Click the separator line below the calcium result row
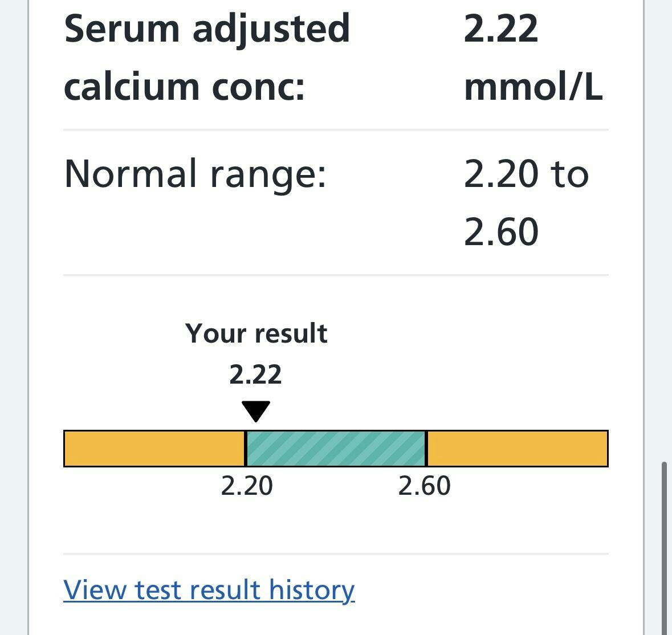The image size is (672, 635). [x=336, y=130]
